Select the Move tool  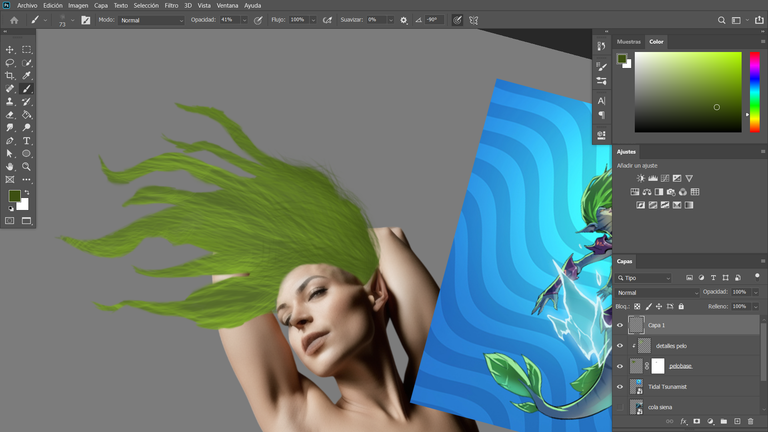10,50
